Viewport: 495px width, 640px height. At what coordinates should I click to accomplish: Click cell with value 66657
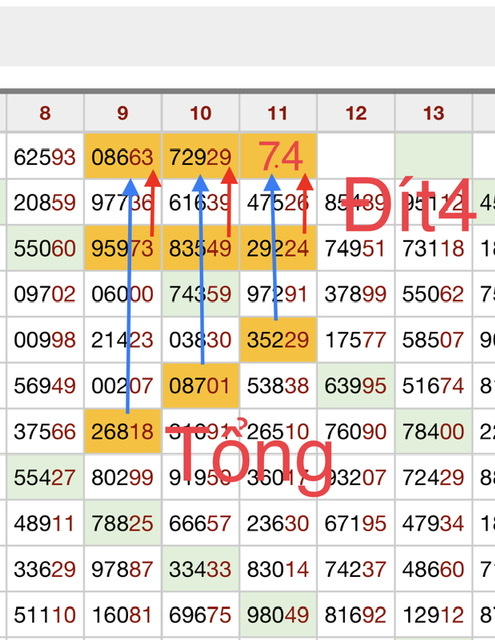click(200, 523)
